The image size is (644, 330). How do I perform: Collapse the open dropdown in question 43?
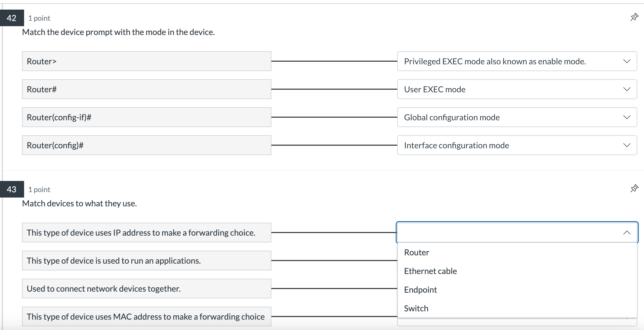point(627,233)
